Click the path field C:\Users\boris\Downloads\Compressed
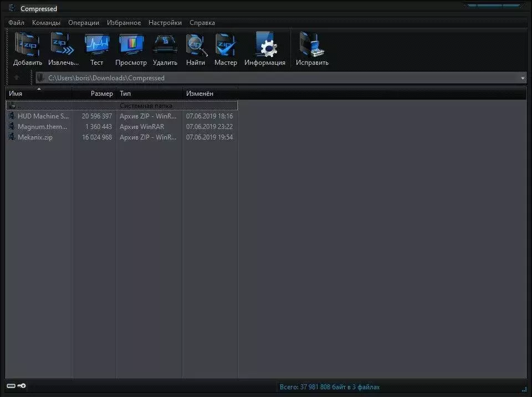 point(277,78)
